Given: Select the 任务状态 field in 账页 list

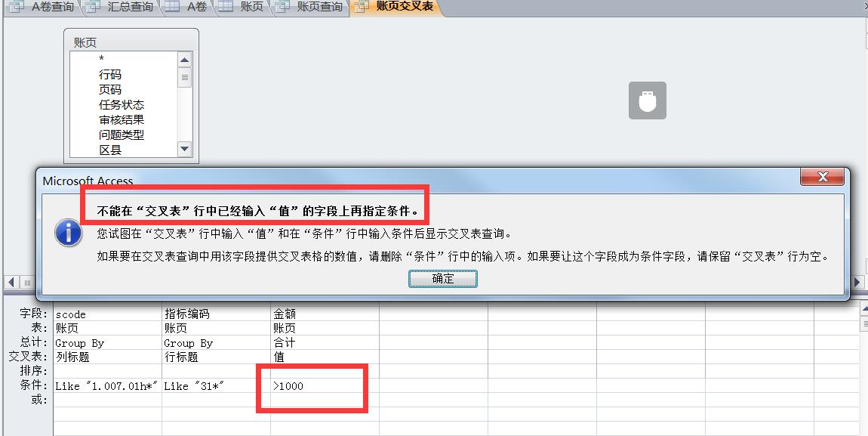Looking at the screenshot, I should (x=123, y=104).
